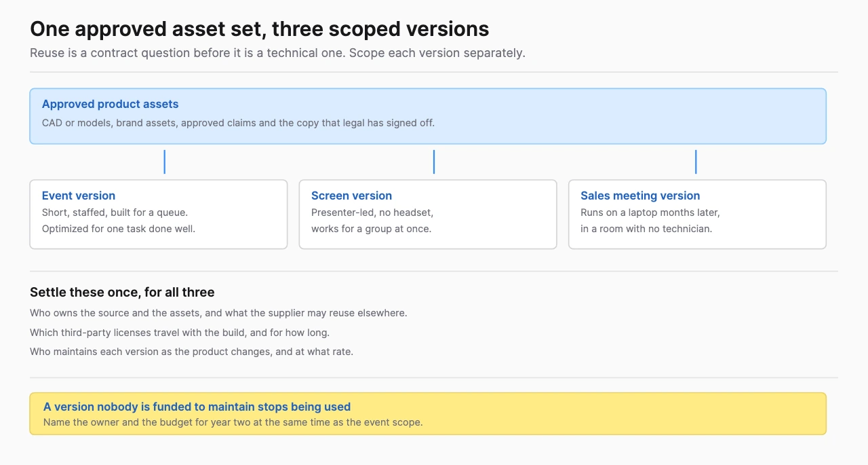Click the text 'Runs on a laptop months later,'

pyautogui.click(x=650, y=212)
